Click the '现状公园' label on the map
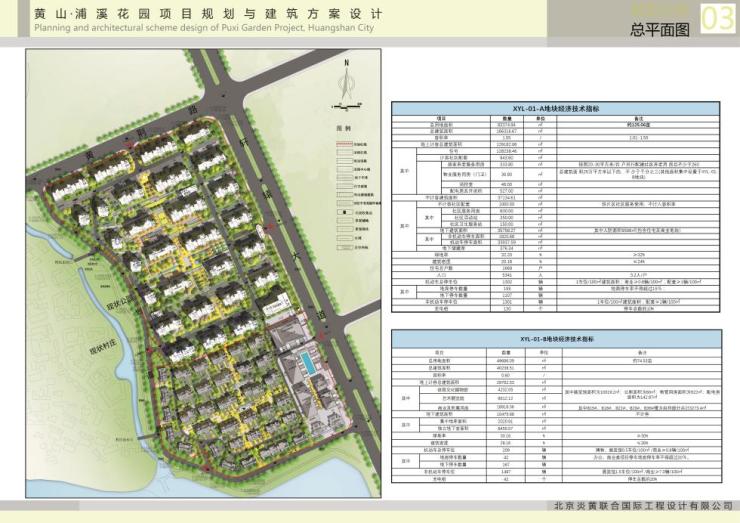 pyautogui.click(x=119, y=303)
